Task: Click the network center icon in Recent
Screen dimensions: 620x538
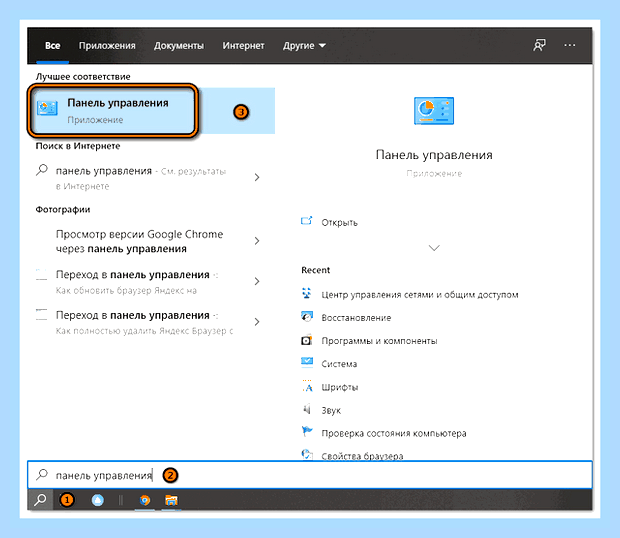Action: click(306, 294)
